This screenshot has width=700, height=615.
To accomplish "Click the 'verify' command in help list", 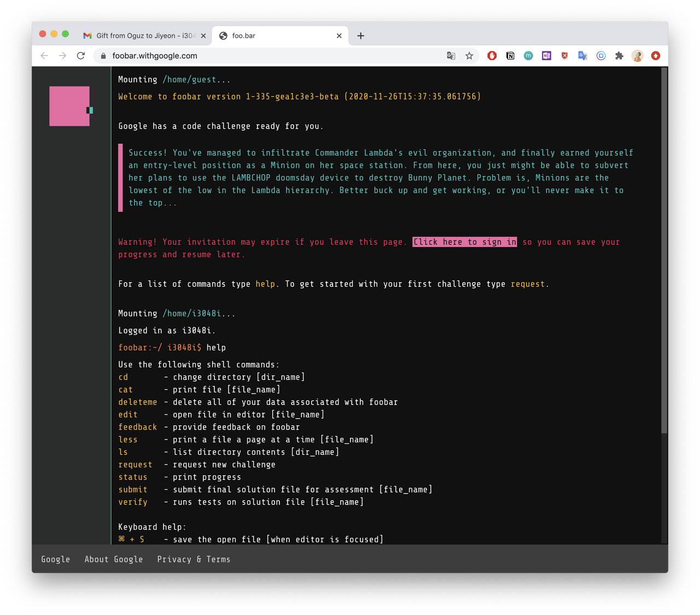I will point(133,503).
